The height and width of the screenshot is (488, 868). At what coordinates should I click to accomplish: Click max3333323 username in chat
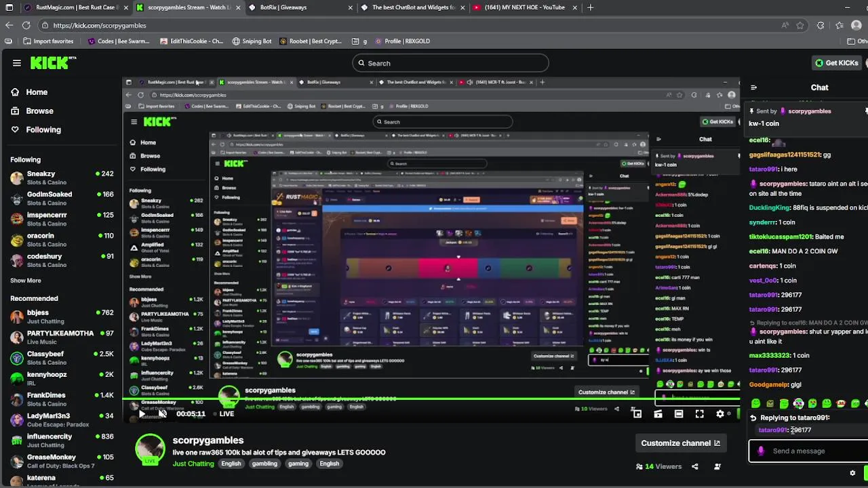tap(770, 356)
